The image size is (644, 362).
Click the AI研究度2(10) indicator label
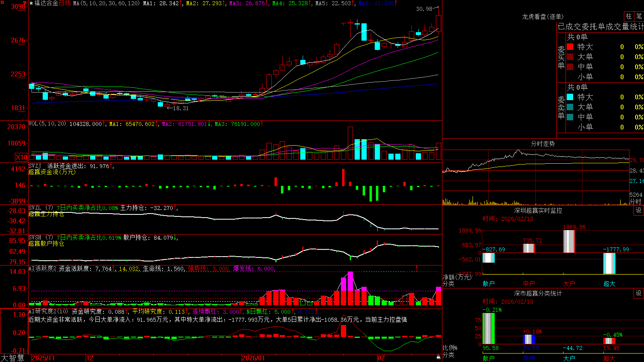tap(48, 311)
